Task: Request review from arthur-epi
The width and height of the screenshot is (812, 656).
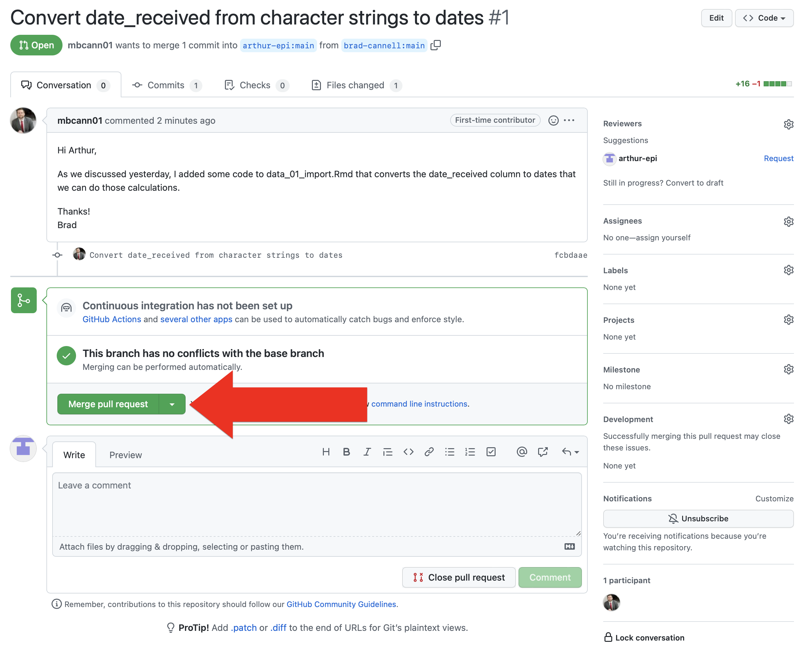Action: pyautogui.click(x=778, y=158)
